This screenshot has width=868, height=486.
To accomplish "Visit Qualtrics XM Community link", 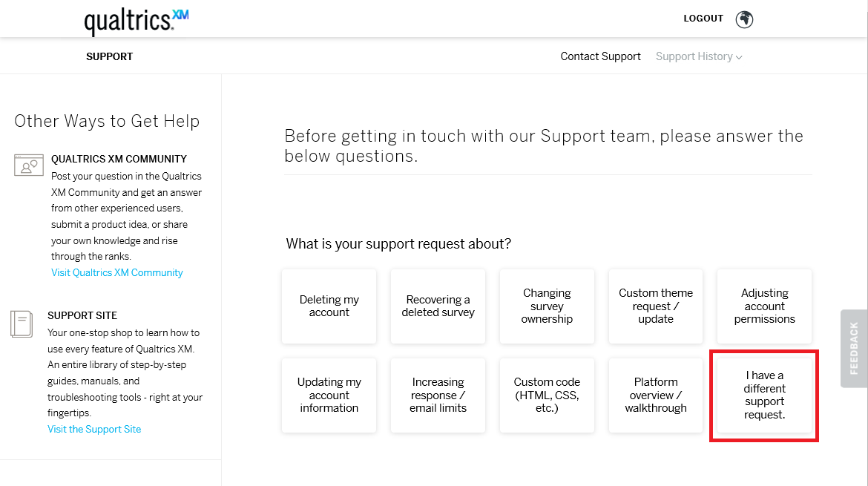I will pos(116,272).
